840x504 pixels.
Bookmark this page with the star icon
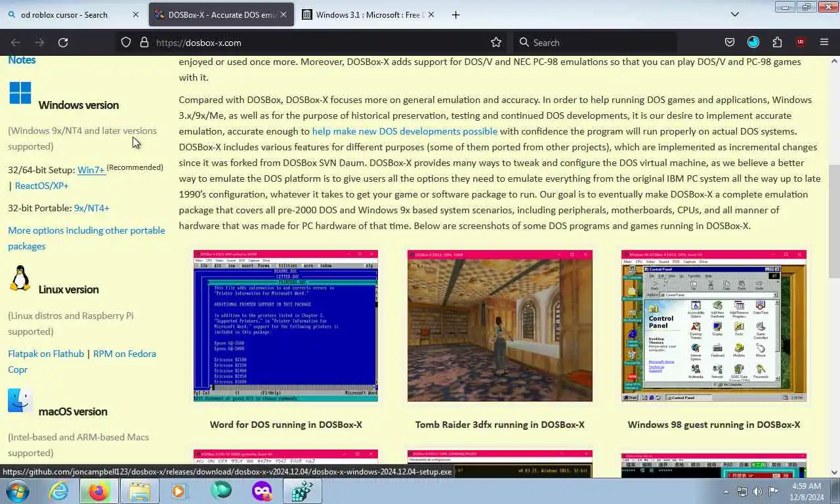496,42
